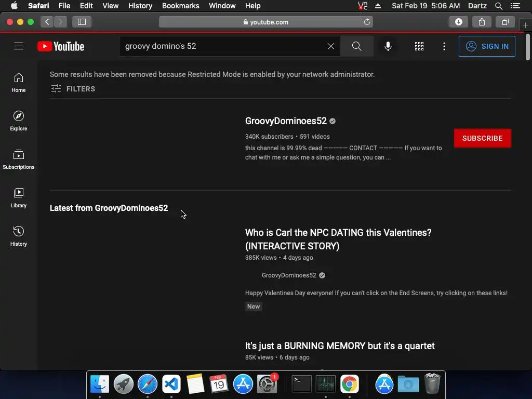The image size is (532, 399).
Task: Click the Dartz user name in the menu bar
Action: [477, 6]
